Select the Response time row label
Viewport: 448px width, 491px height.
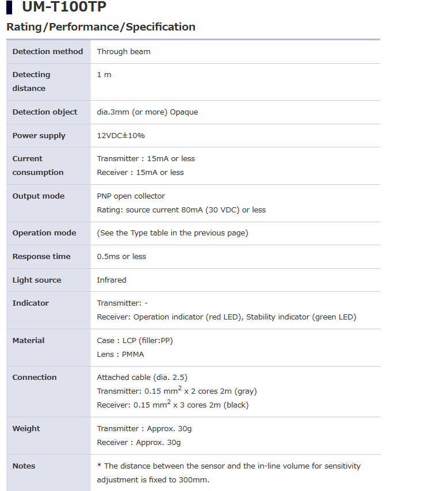pyautogui.click(x=41, y=257)
